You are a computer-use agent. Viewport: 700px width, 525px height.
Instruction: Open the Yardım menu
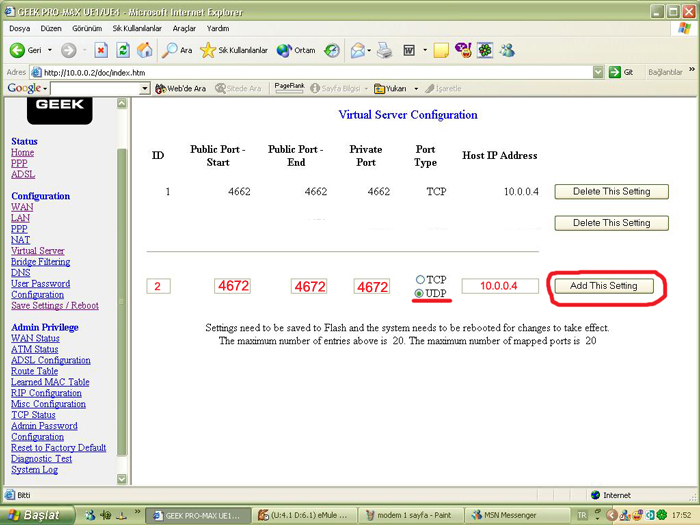[218, 28]
